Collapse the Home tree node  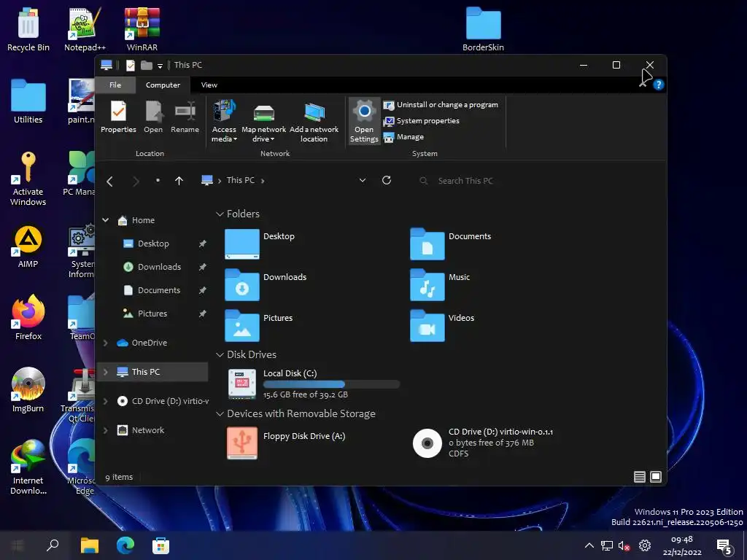(106, 220)
